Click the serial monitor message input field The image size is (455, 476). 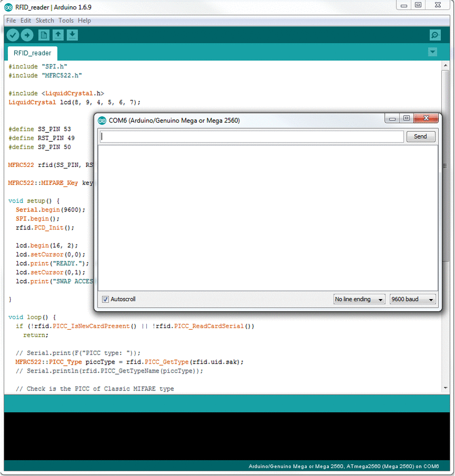(x=252, y=137)
